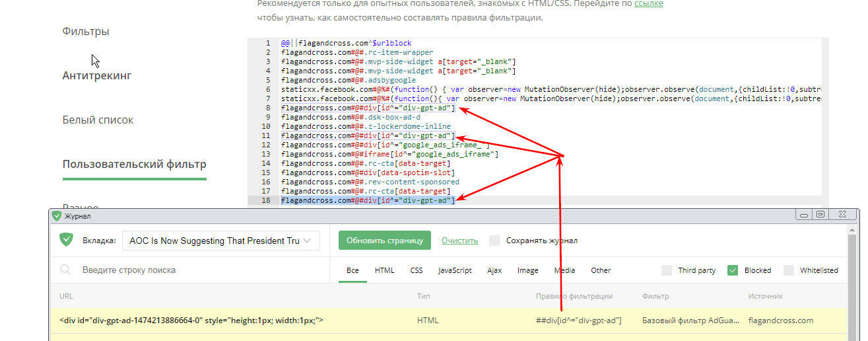Select the JavaScript filter tab
The height and width of the screenshot is (341, 868).
click(x=455, y=270)
